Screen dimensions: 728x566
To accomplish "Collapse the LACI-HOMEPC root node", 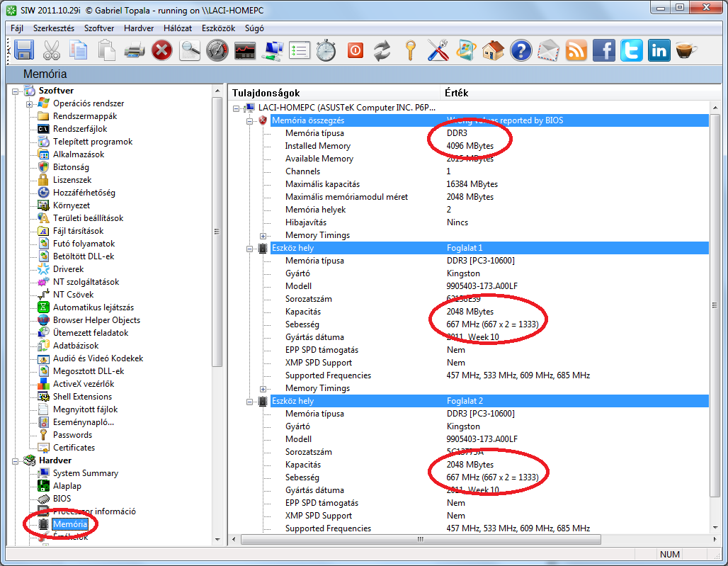I will 237,108.
